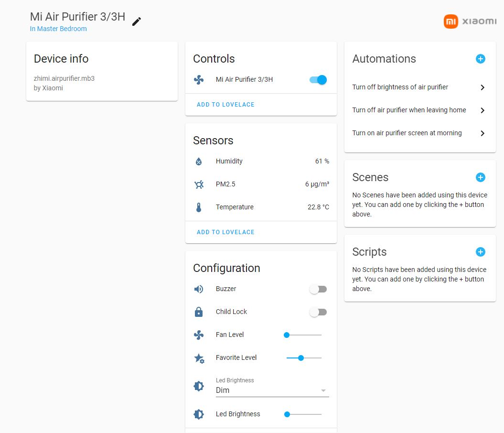Click brightness icon beside the Dim dropdown
Viewport: 504px width, 433px height.
(x=199, y=386)
